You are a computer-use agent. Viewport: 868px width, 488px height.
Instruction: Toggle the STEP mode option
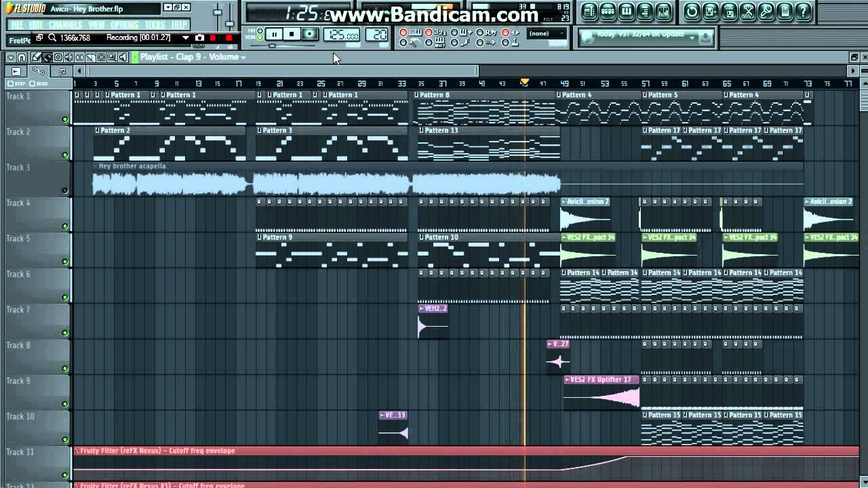[x=16, y=83]
